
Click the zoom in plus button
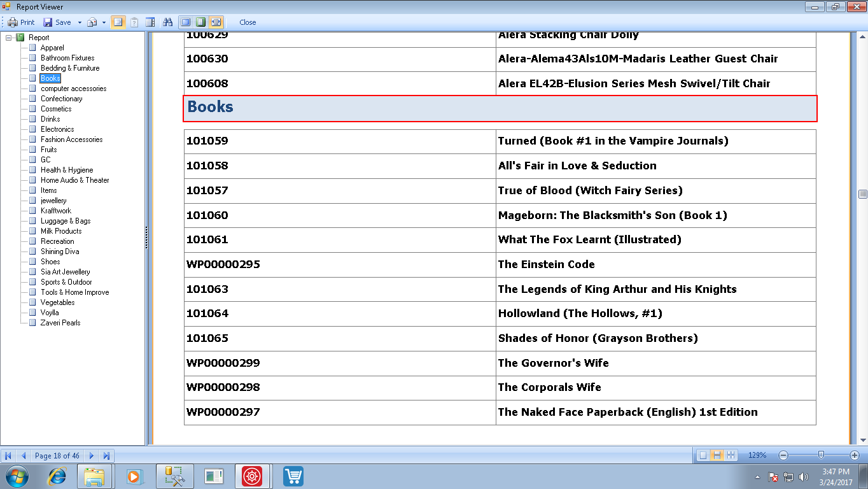pos(855,455)
